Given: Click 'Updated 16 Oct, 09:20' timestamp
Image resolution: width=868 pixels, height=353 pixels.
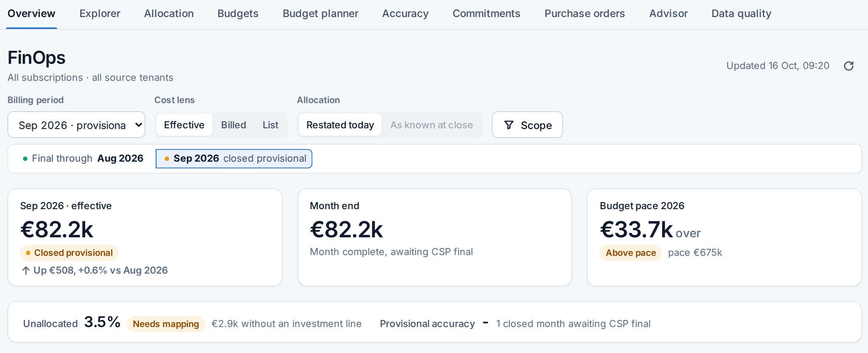Looking at the screenshot, I should click(x=778, y=66).
